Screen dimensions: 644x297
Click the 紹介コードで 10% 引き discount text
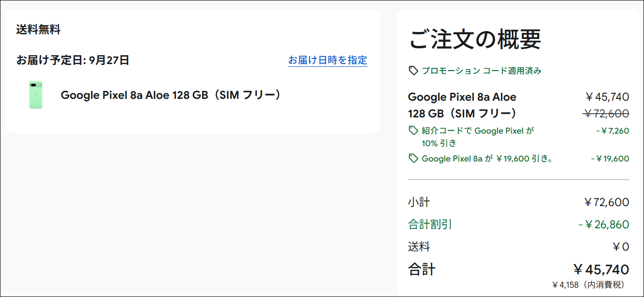coord(478,137)
